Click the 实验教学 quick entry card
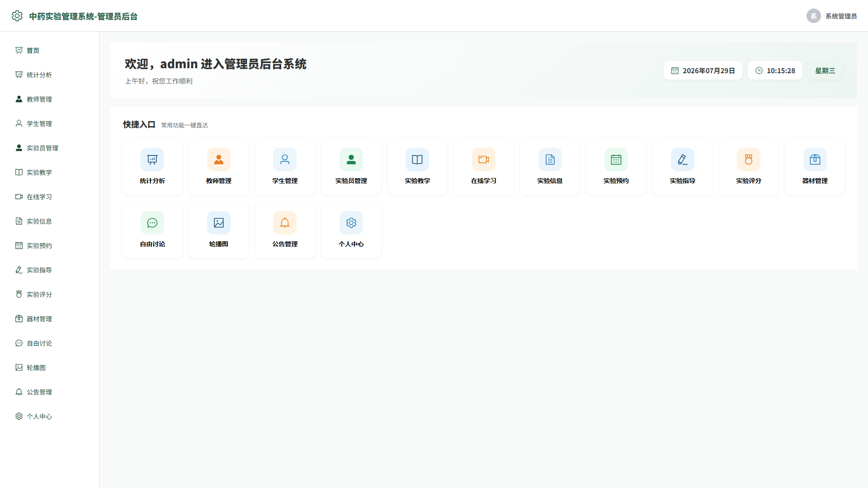868x488 pixels. [x=417, y=167]
